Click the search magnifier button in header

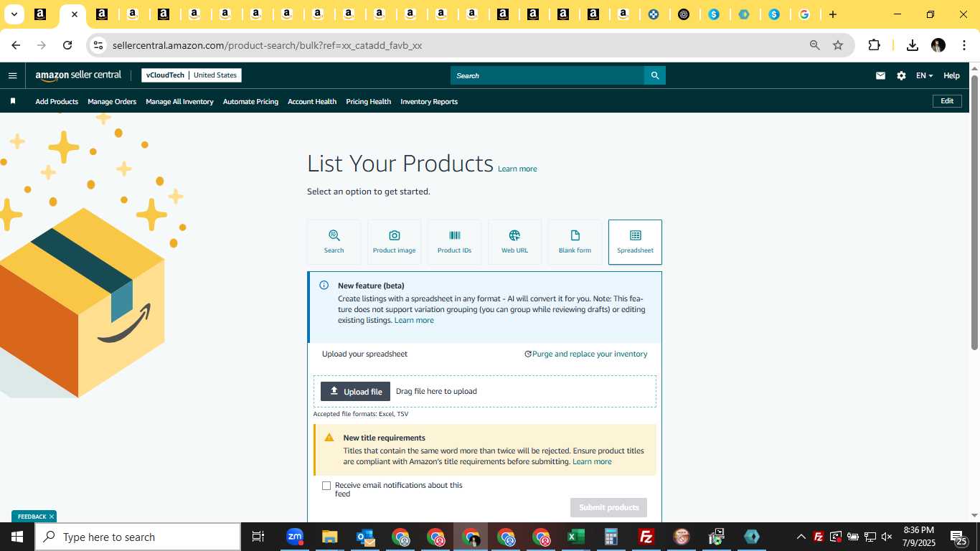click(x=655, y=75)
